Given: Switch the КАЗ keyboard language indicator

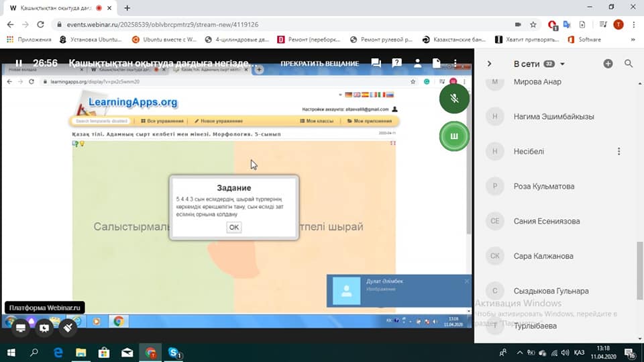Looking at the screenshot, I should pos(579,353).
